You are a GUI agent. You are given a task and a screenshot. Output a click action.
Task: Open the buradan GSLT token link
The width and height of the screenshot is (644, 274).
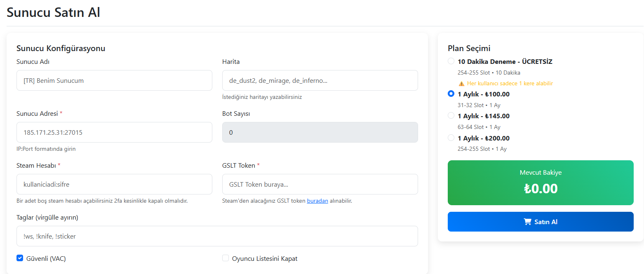tap(317, 201)
